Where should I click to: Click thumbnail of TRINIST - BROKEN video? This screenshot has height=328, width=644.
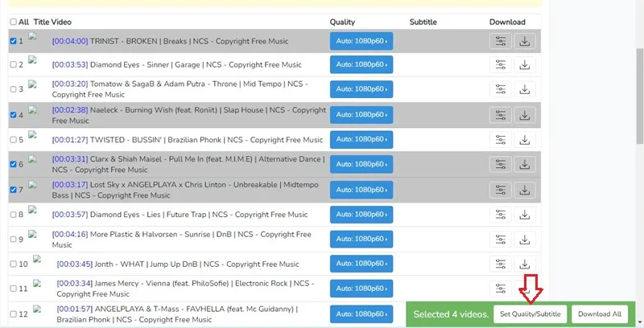(32, 36)
